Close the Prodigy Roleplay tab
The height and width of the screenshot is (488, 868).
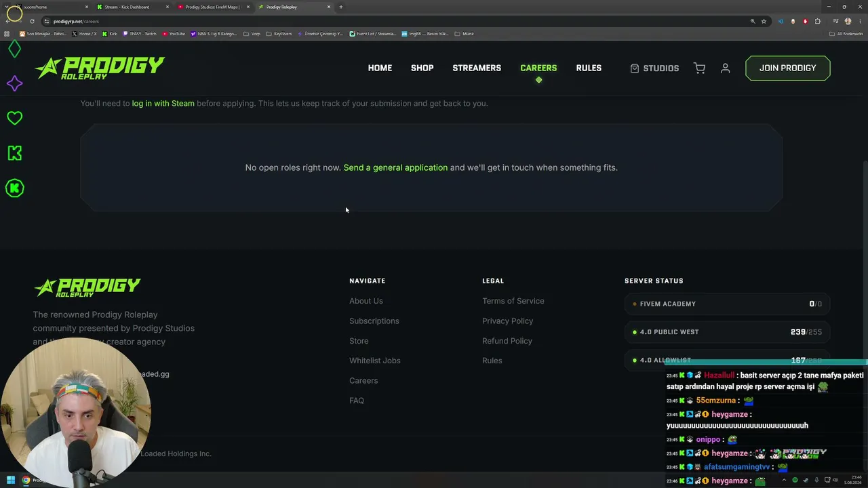coord(329,7)
